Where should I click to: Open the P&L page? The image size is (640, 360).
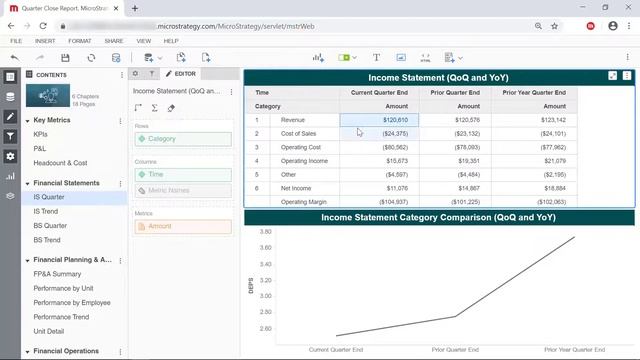click(x=40, y=149)
